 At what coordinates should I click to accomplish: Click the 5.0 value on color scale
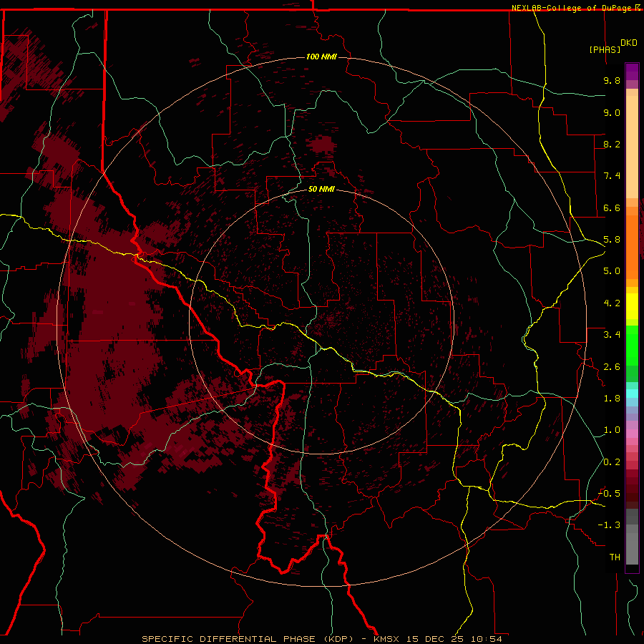[x=612, y=271]
